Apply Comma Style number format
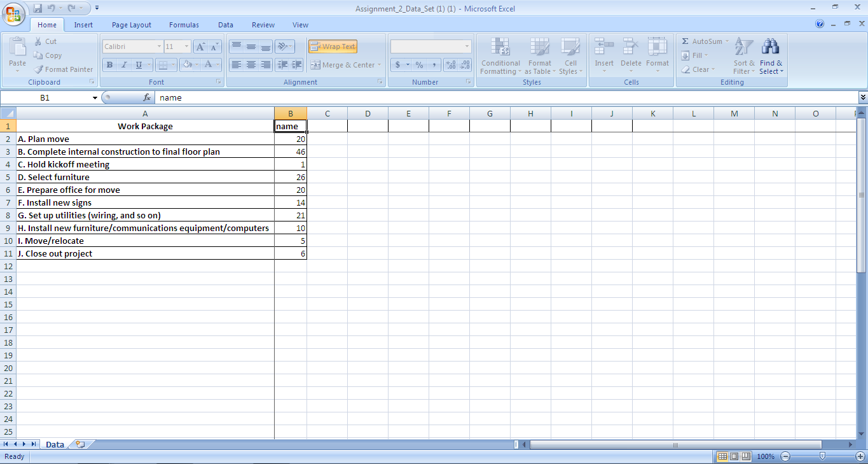The height and width of the screenshot is (464, 868). (x=434, y=65)
